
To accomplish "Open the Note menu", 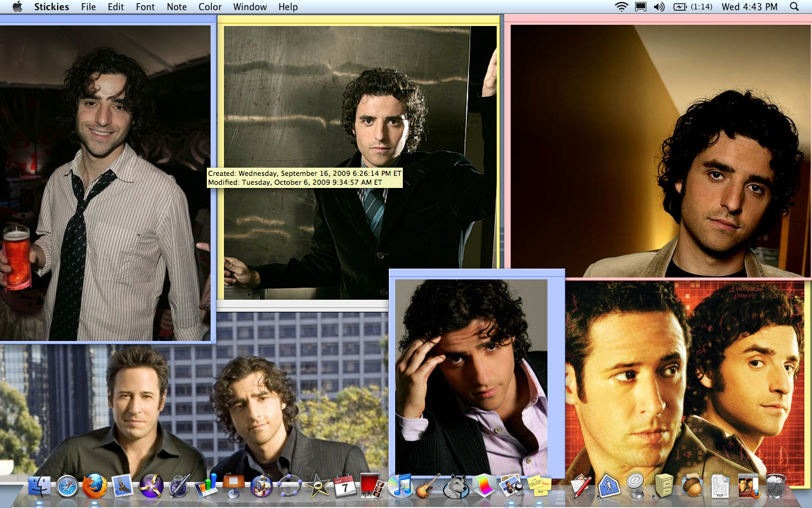I will 176,7.
